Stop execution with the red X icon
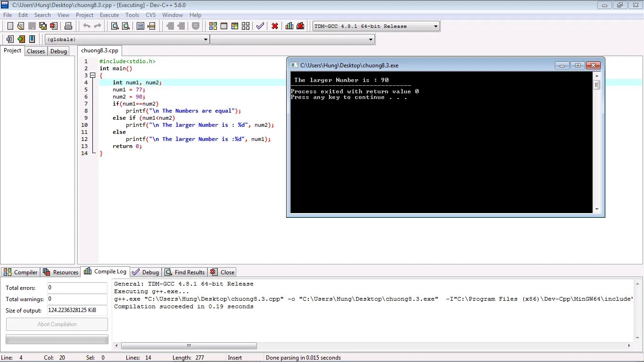 pyautogui.click(x=275, y=26)
